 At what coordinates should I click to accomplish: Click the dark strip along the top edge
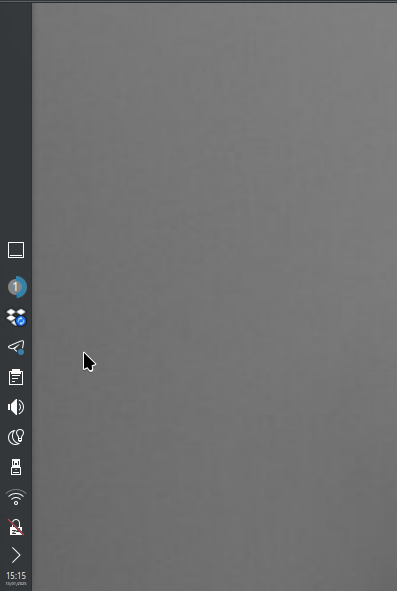click(x=198, y=2)
